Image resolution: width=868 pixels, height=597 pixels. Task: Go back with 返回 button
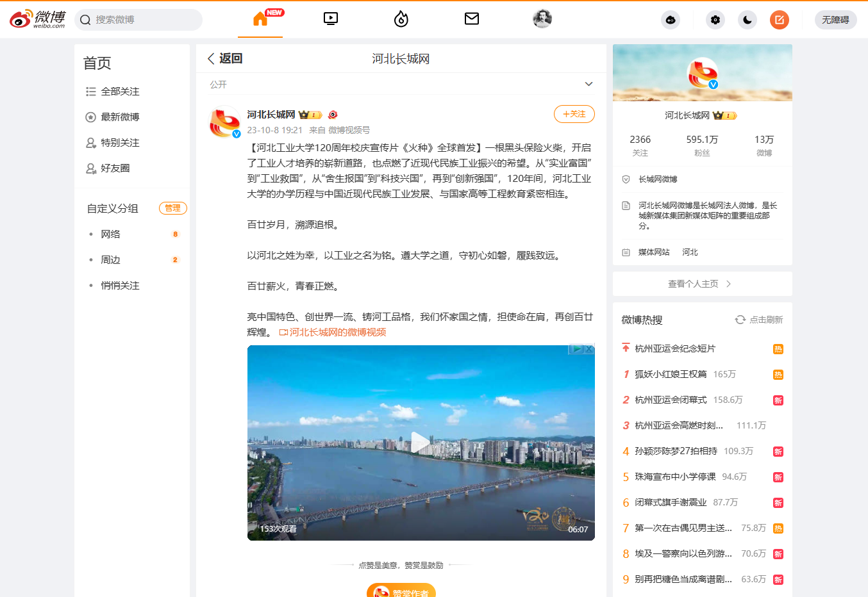[x=224, y=58]
